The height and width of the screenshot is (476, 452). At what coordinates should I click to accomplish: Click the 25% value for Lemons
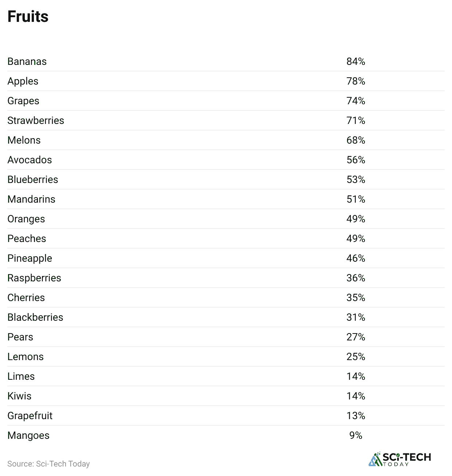point(355,357)
